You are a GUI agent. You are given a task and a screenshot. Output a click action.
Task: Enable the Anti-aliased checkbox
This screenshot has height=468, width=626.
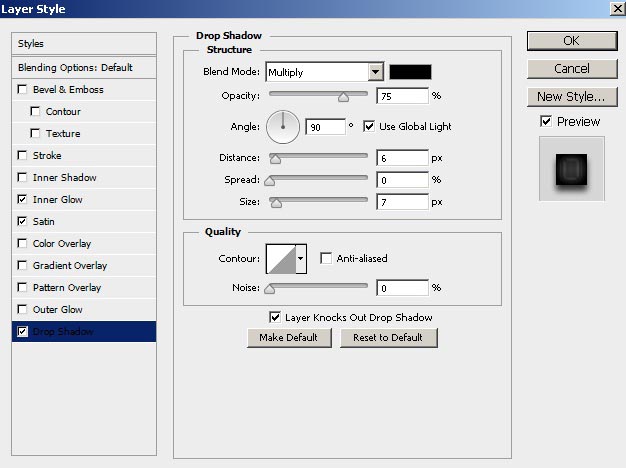[x=326, y=258]
